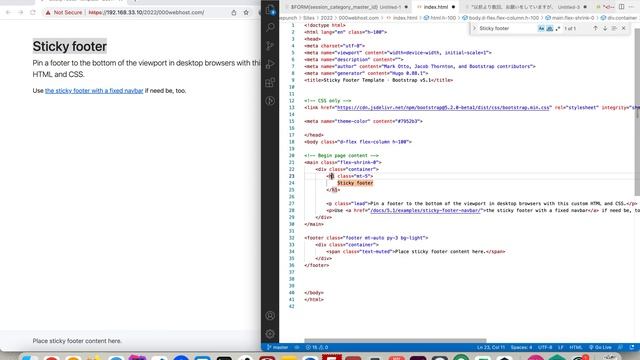Open the Extensions view
Image resolution: width=640 pixels, height=360 pixels.
tap(270, 82)
